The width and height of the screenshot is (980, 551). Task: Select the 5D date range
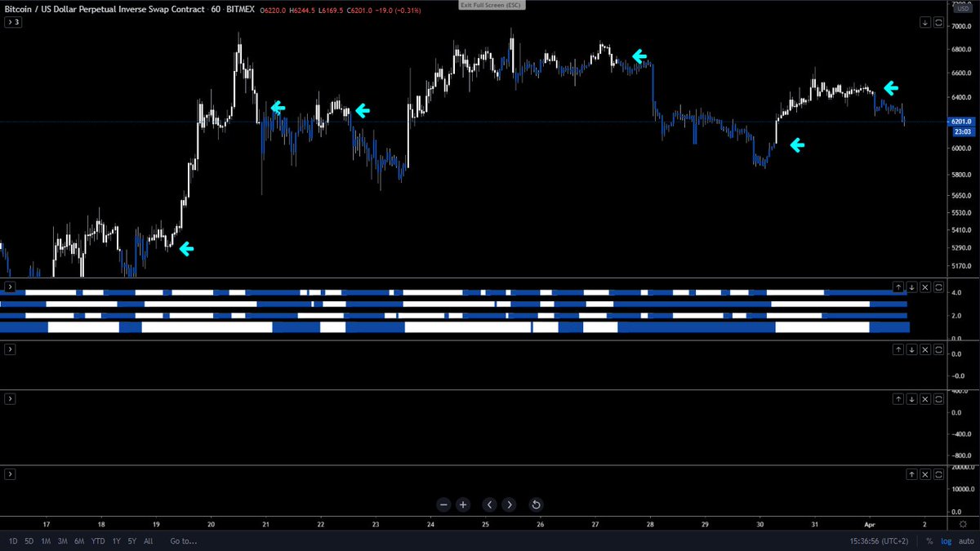click(29, 541)
